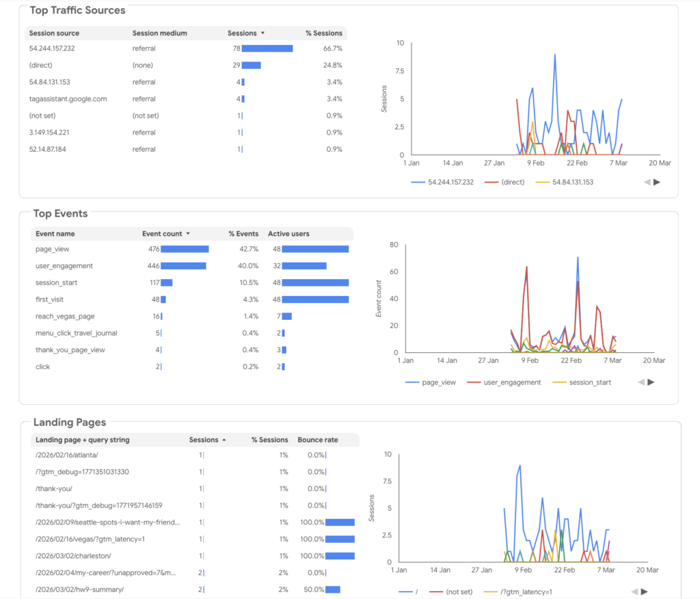Select the tagassistant.google.com source row
Image resolution: width=700 pixels, height=599 pixels.
(68, 99)
